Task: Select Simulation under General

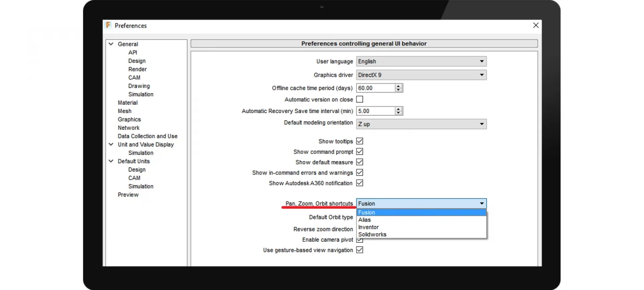Action: (x=141, y=94)
